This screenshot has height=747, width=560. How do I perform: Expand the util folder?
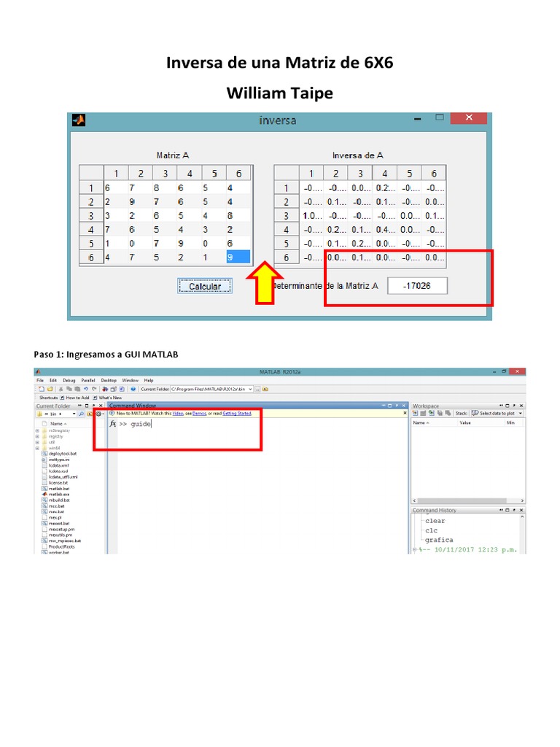coord(37,442)
